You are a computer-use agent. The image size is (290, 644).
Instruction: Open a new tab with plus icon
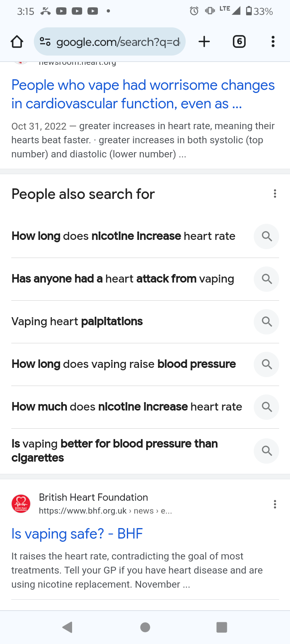tap(204, 41)
